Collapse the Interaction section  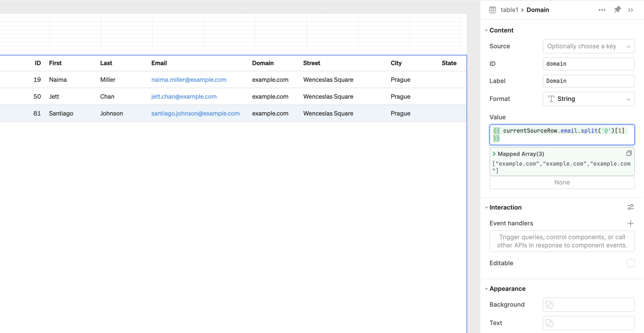[486, 207]
